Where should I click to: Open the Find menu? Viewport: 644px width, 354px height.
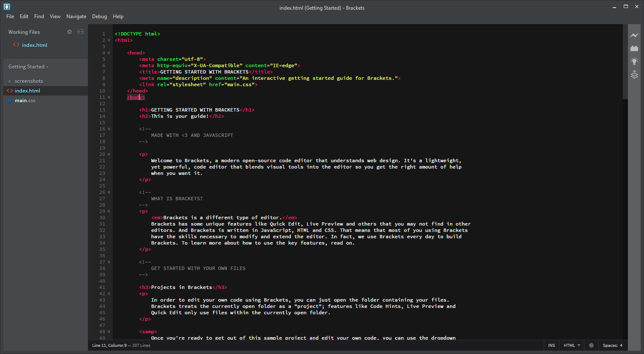[39, 16]
